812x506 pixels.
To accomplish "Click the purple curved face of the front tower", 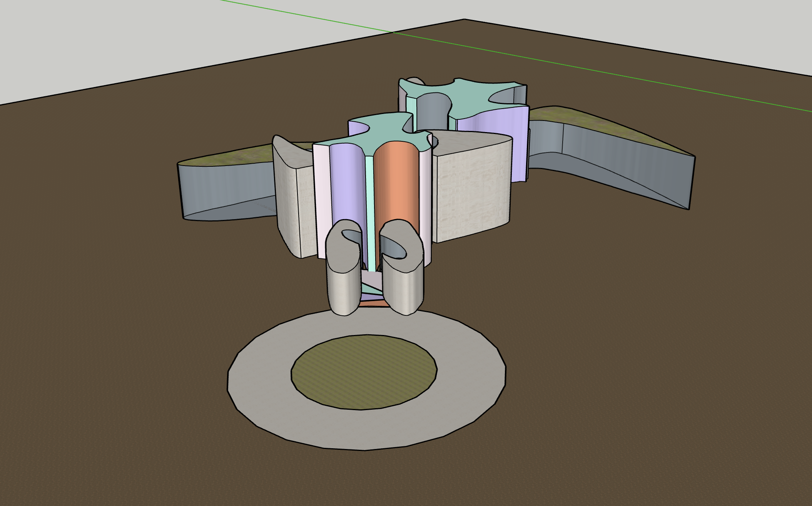I will [x=346, y=185].
